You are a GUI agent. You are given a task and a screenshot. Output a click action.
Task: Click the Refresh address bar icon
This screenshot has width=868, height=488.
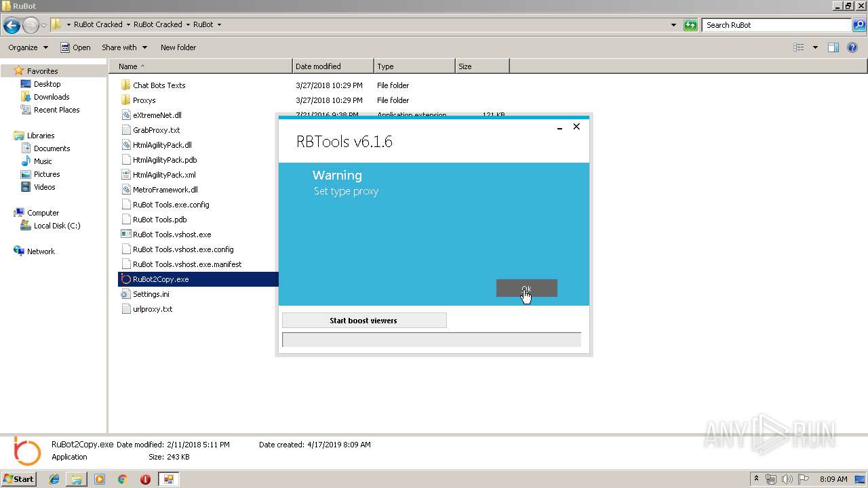(x=690, y=25)
